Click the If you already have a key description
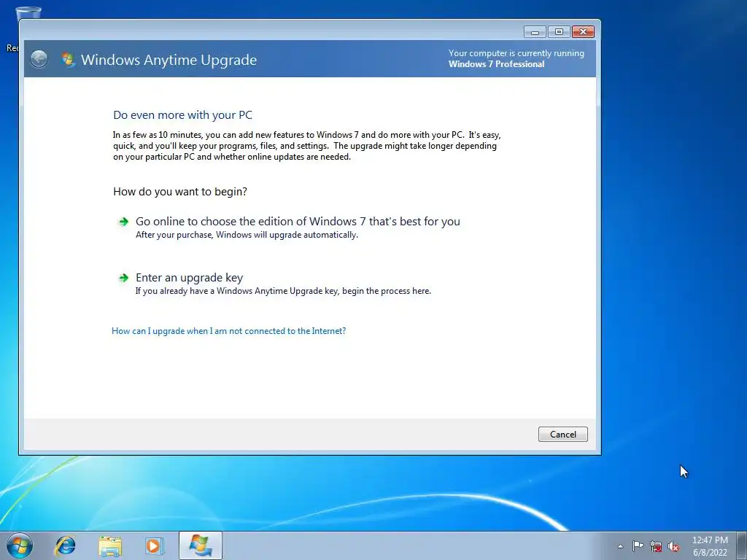Viewport: 747px width, 560px height. click(x=283, y=291)
